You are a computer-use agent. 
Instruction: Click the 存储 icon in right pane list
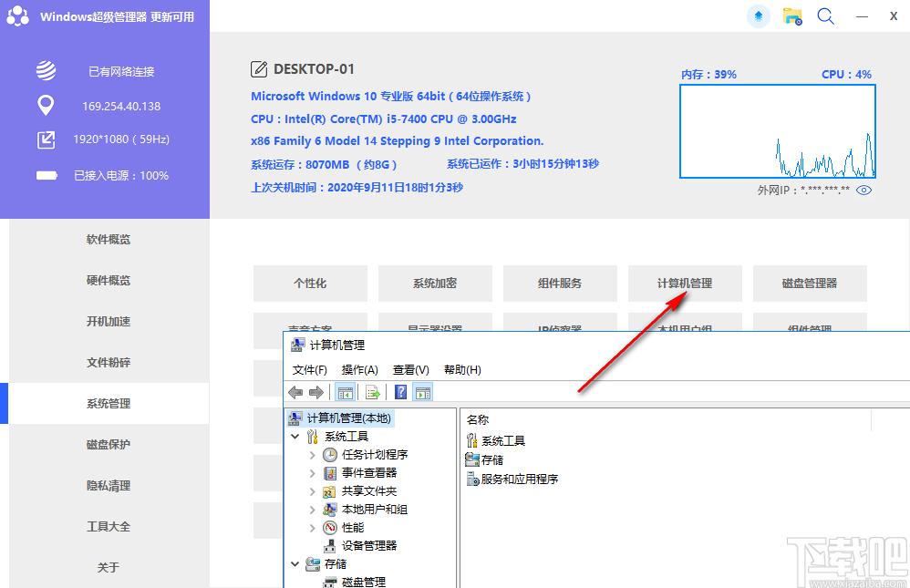click(x=471, y=459)
